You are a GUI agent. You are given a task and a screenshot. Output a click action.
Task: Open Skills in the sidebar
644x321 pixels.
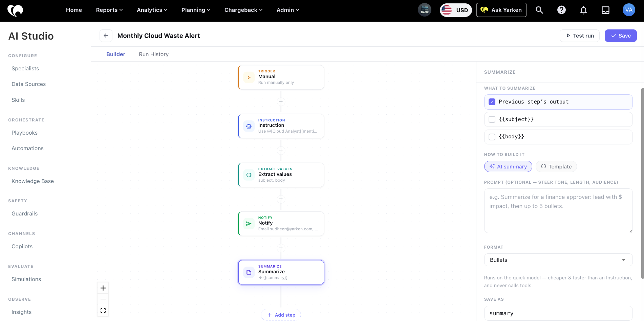pyautogui.click(x=18, y=100)
